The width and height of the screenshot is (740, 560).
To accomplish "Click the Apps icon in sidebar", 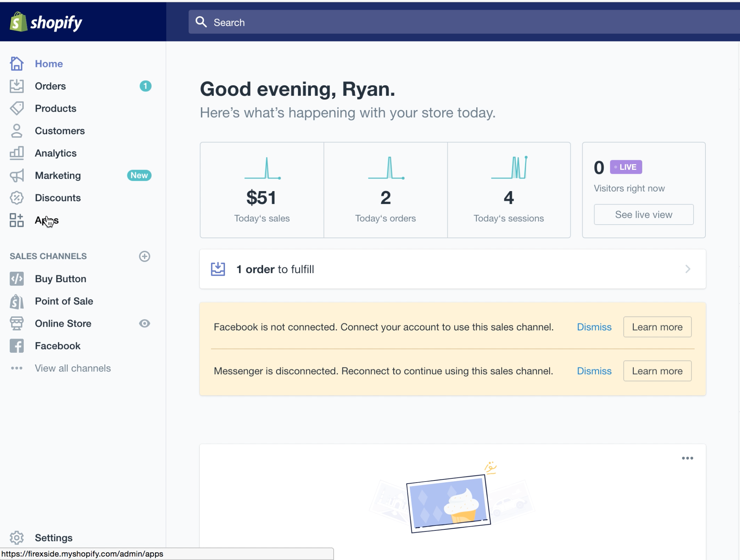I will click(17, 220).
